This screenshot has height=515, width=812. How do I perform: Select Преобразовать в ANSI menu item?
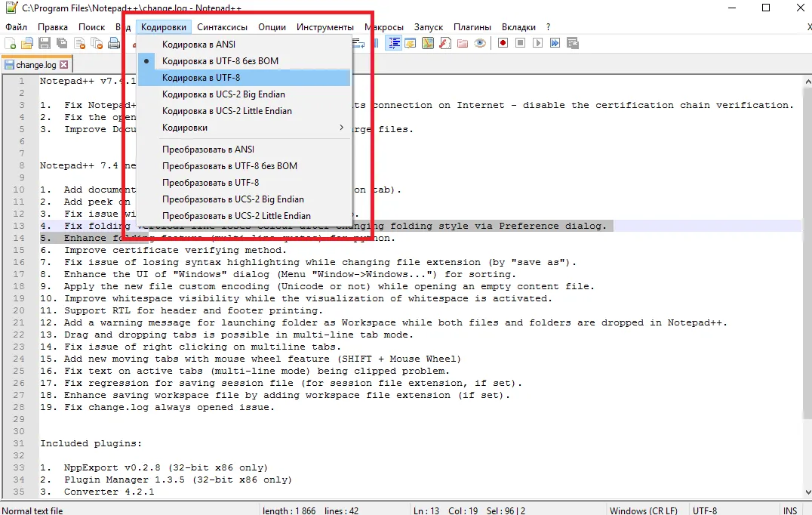pyautogui.click(x=208, y=150)
